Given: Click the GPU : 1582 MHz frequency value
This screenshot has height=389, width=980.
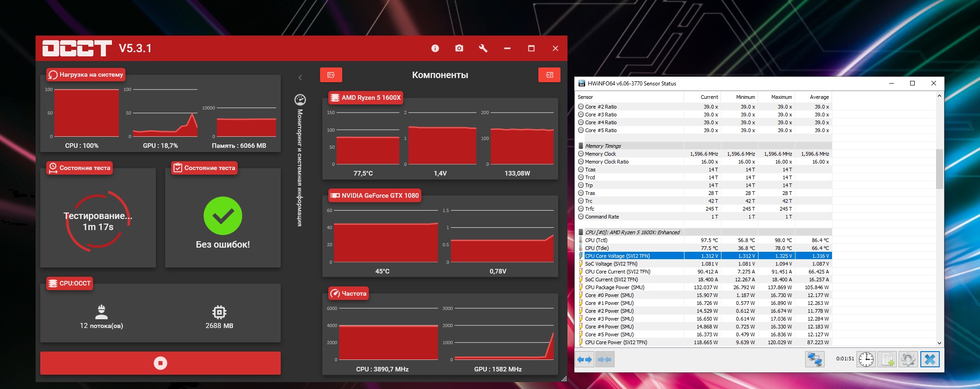Looking at the screenshot, I should pyautogui.click(x=498, y=369).
